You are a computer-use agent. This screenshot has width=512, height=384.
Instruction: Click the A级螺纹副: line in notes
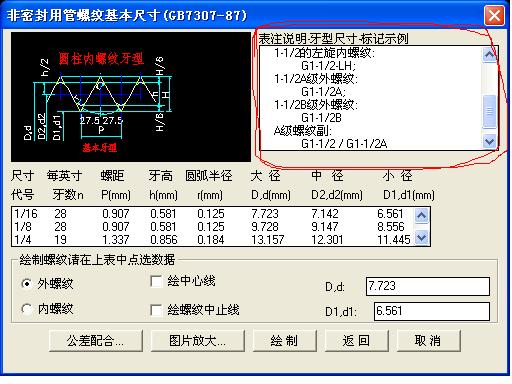tap(303, 131)
